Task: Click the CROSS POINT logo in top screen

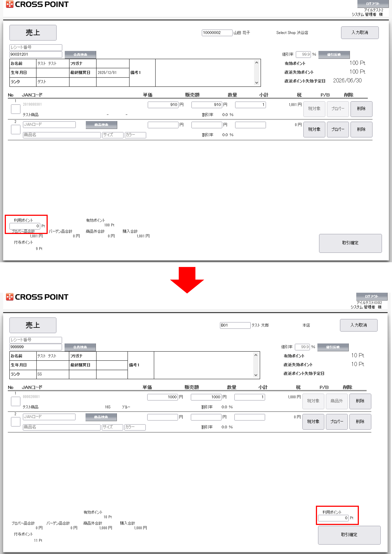Action: 37,4
